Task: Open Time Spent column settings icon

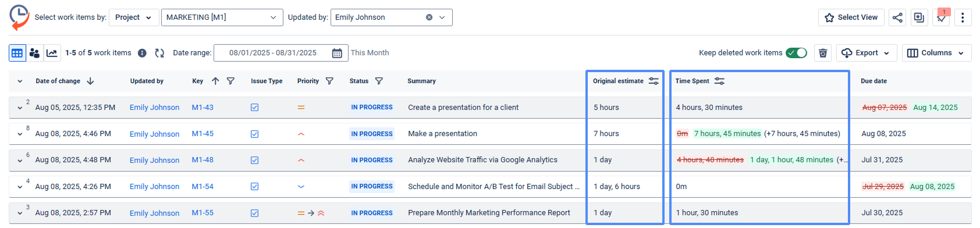Action: click(x=719, y=81)
